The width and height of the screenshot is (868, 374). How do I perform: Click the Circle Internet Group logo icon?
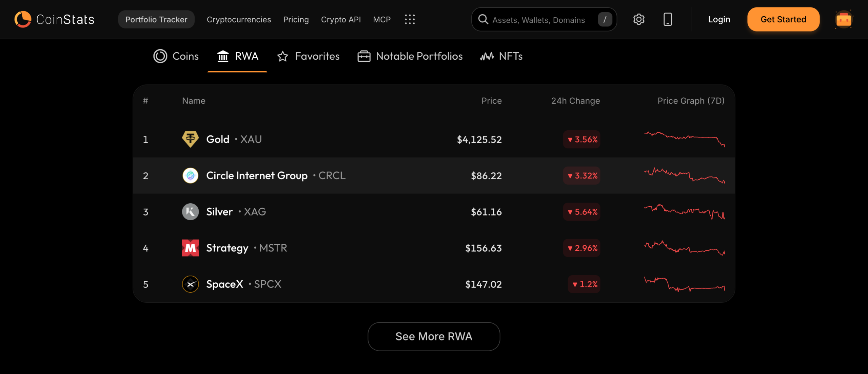(191, 175)
